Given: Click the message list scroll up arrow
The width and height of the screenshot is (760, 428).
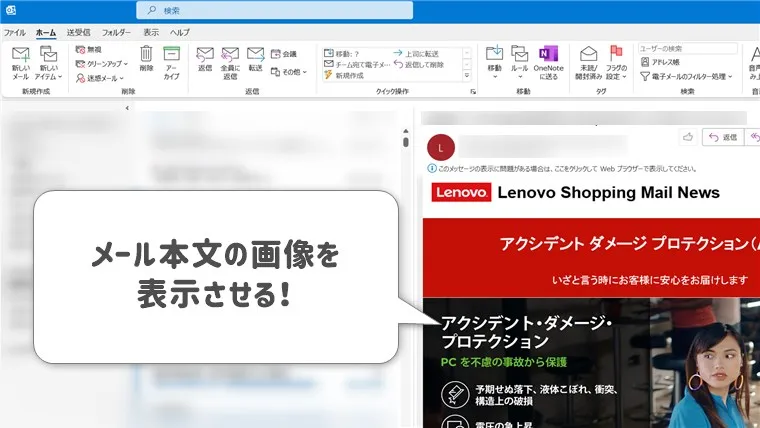Looking at the screenshot, I should pos(406,131).
